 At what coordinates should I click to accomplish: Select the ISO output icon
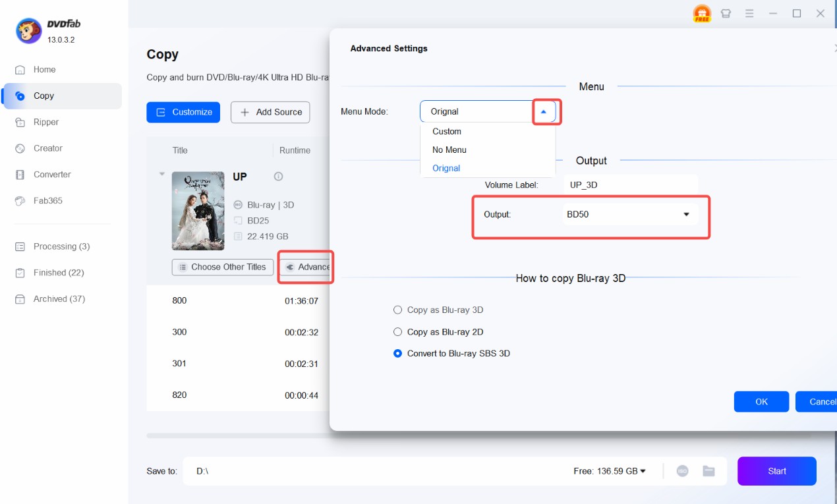(683, 471)
